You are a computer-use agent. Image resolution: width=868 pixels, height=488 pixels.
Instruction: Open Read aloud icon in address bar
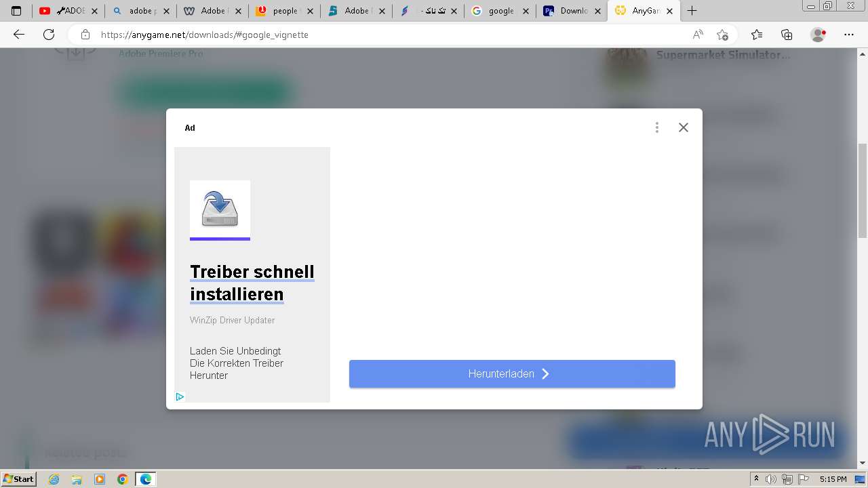tap(698, 35)
